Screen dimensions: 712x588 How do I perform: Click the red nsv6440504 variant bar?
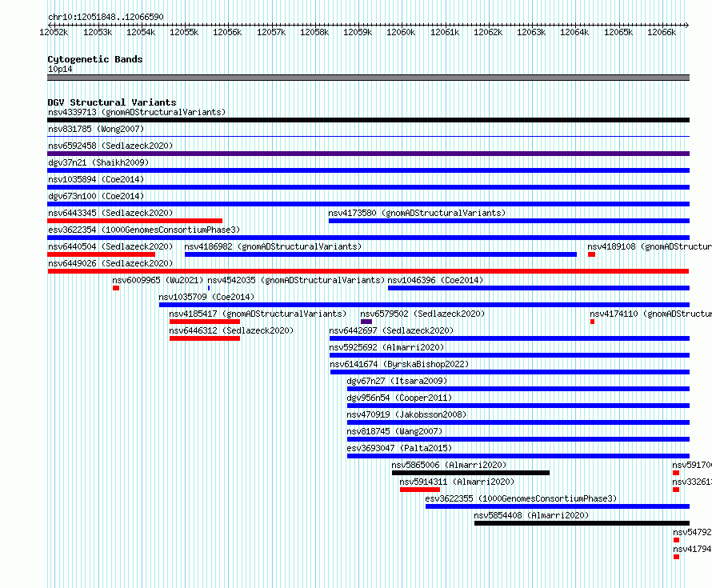coord(102,254)
